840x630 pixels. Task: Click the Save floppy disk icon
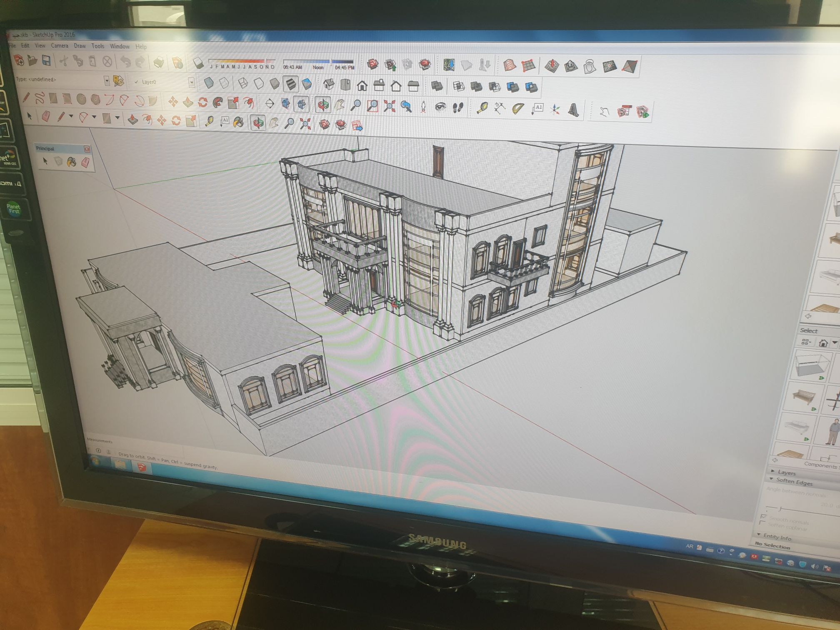click(46, 61)
